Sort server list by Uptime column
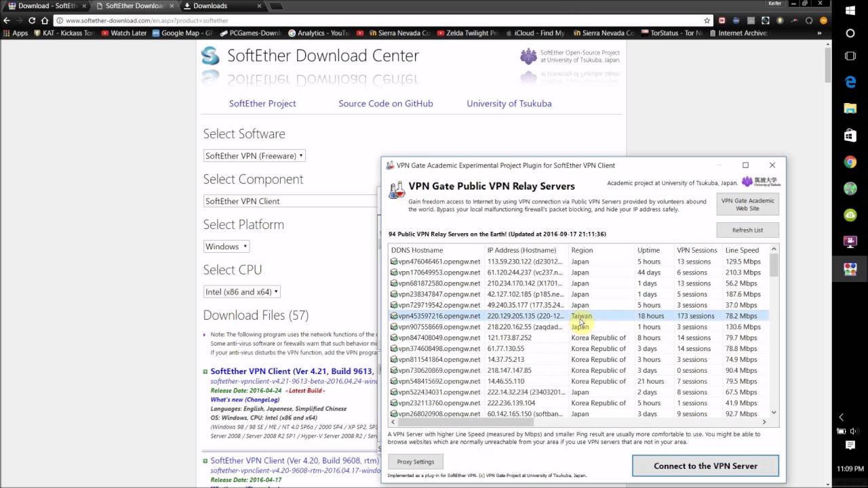This screenshot has width=868, height=488. coord(654,250)
